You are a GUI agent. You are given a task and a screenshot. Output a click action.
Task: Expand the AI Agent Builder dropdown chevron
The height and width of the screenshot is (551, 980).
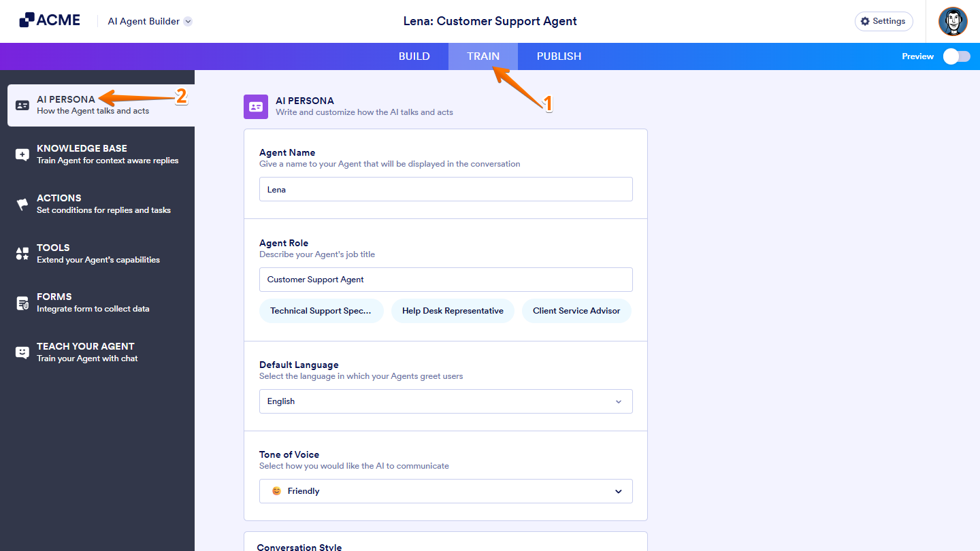(x=189, y=21)
